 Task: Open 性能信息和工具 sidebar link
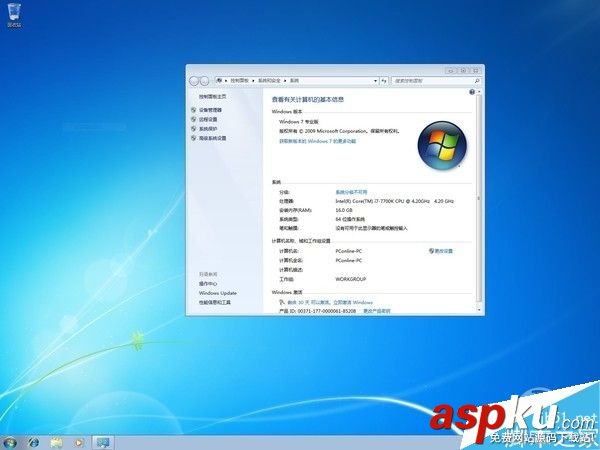click(215, 302)
